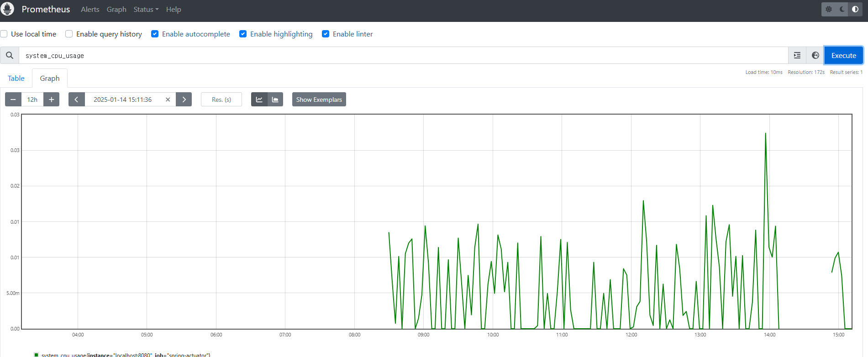Go to previous time window arrow

click(76, 100)
